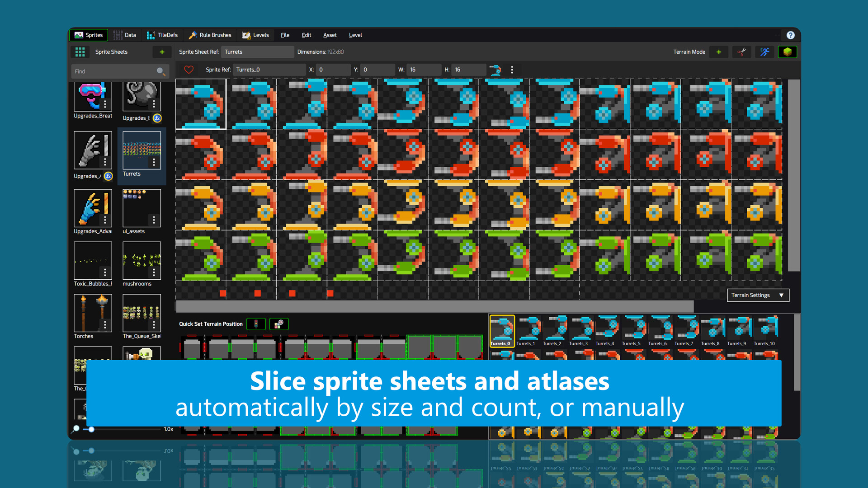Click the running figure animation icon
The image size is (868, 488).
point(764,52)
